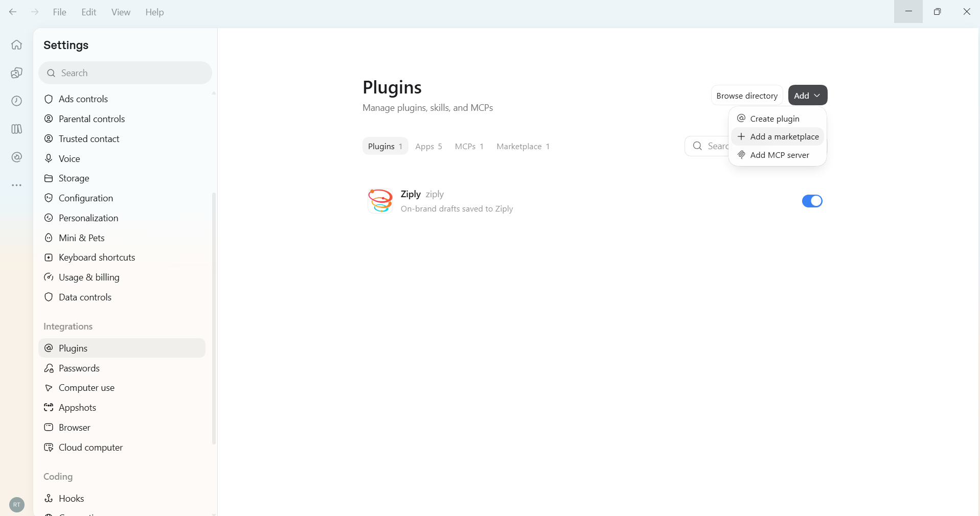
Task: Open Browser integration settings
Action: coord(122,427)
